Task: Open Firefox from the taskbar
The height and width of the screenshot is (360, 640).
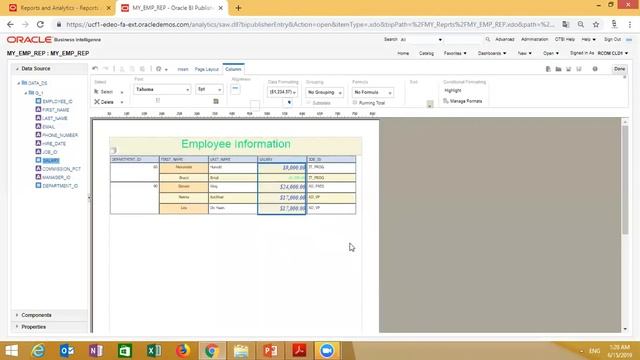Action: point(183,351)
